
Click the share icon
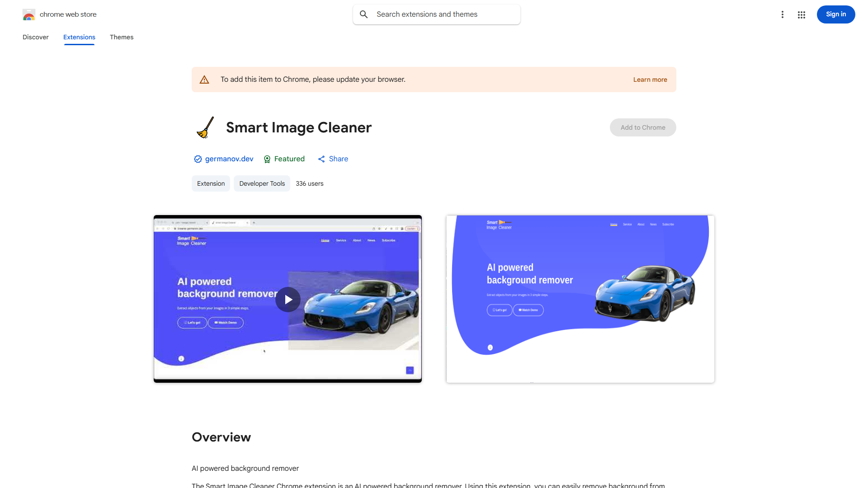321,159
